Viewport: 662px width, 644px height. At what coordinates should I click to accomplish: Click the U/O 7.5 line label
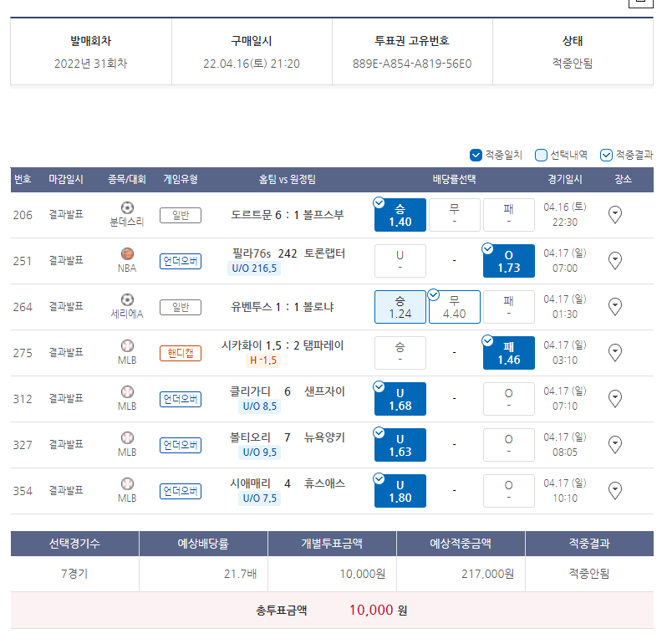click(260, 498)
